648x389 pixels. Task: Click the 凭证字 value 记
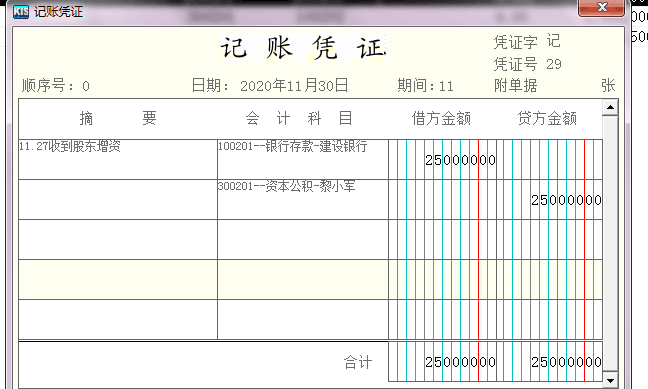(x=553, y=41)
